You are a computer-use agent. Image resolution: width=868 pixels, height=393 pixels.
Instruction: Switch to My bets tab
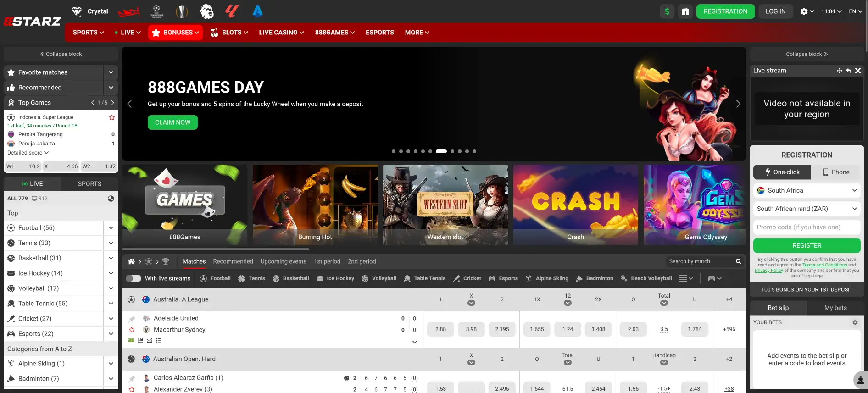[835, 308]
